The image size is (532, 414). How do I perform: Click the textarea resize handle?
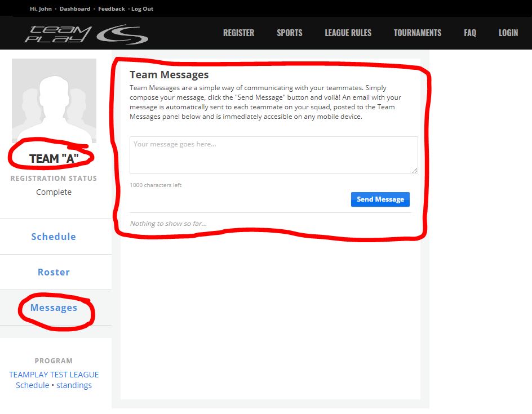[415, 171]
